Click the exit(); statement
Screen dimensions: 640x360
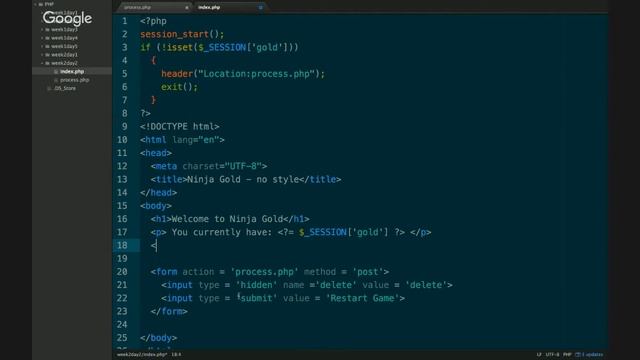coord(179,87)
